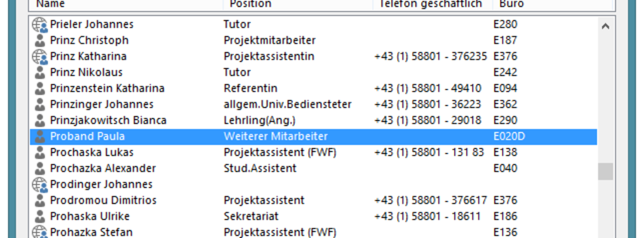Click the globe contact icon beside Prinz Katharina

40,57
